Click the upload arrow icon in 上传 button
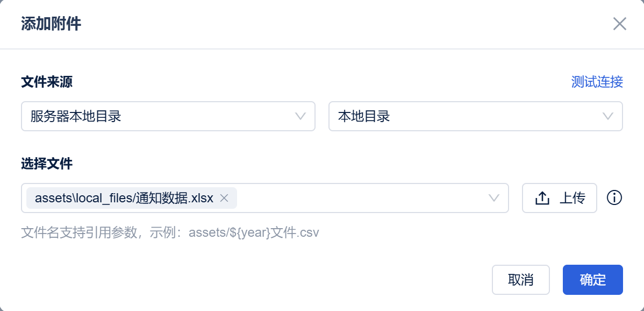This screenshot has width=644, height=311. (542, 199)
